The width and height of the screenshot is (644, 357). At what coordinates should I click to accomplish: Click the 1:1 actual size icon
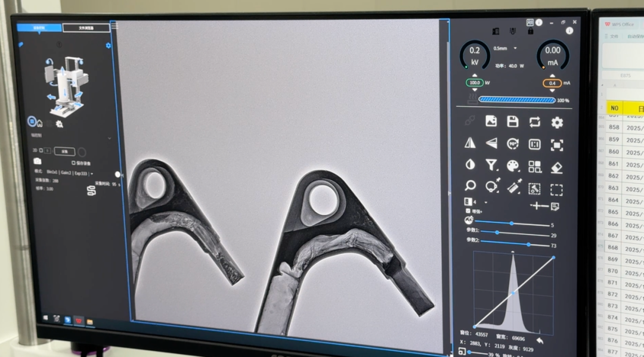click(534, 144)
